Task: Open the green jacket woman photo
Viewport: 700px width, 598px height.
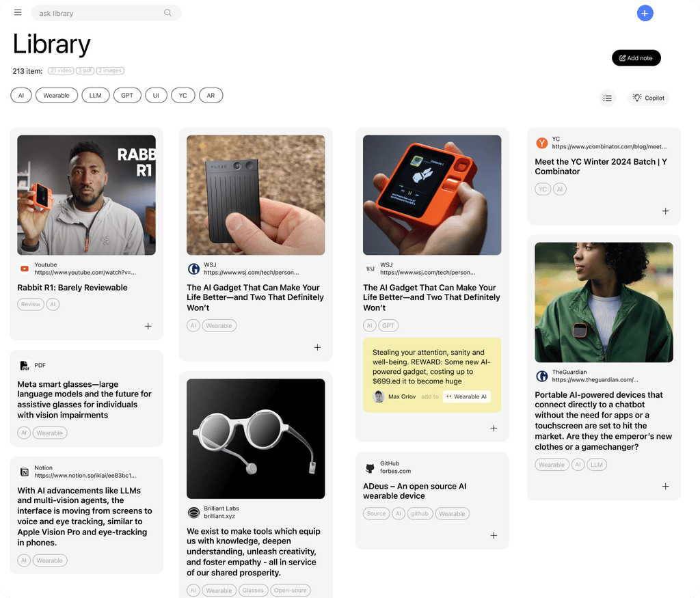Action: [604, 302]
